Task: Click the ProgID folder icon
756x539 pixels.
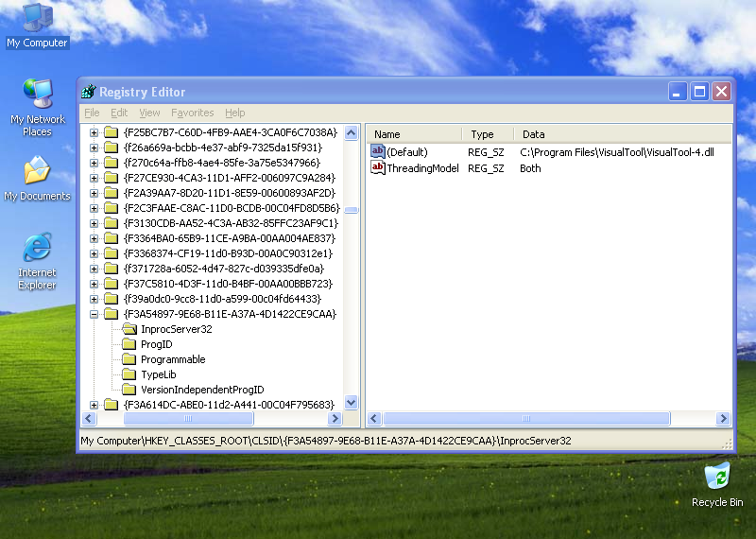Action: pyautogui.click(x=129, y=344)
